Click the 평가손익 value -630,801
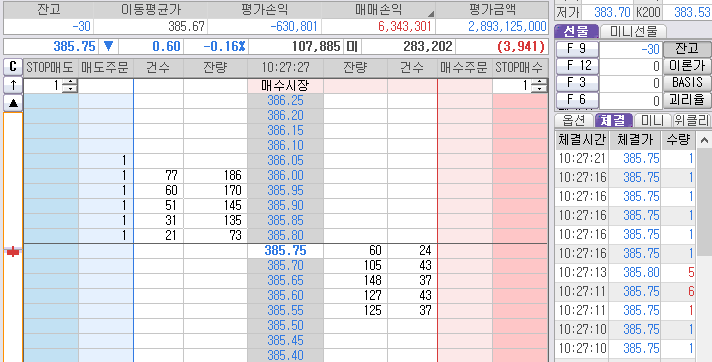 click(x=293, y=27)
